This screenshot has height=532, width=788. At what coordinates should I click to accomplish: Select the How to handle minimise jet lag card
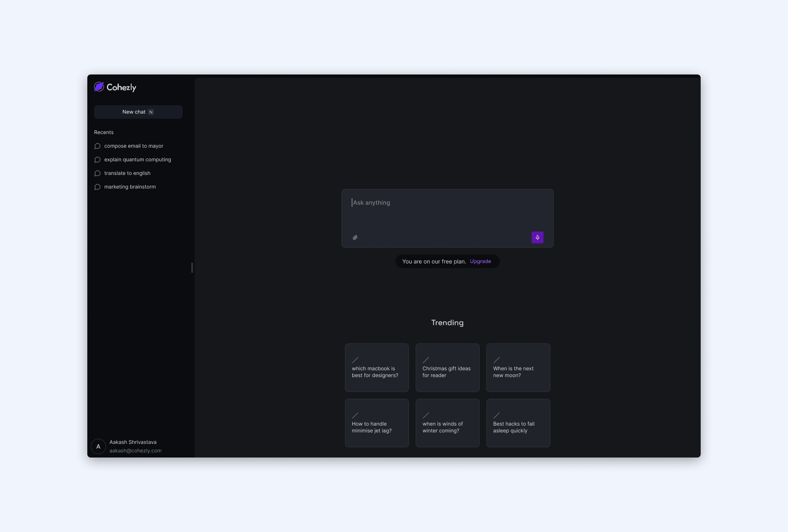pyautogui.click(x=377, y=423)
